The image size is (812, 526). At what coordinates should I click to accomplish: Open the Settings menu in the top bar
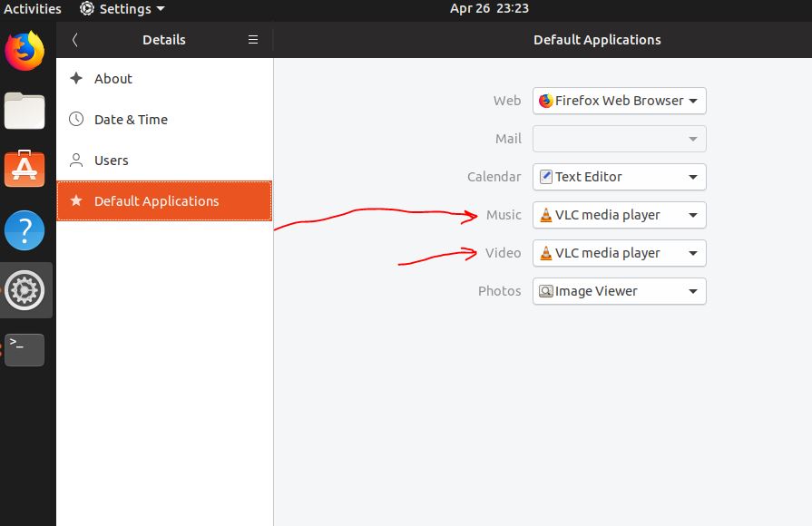[121, 9]
